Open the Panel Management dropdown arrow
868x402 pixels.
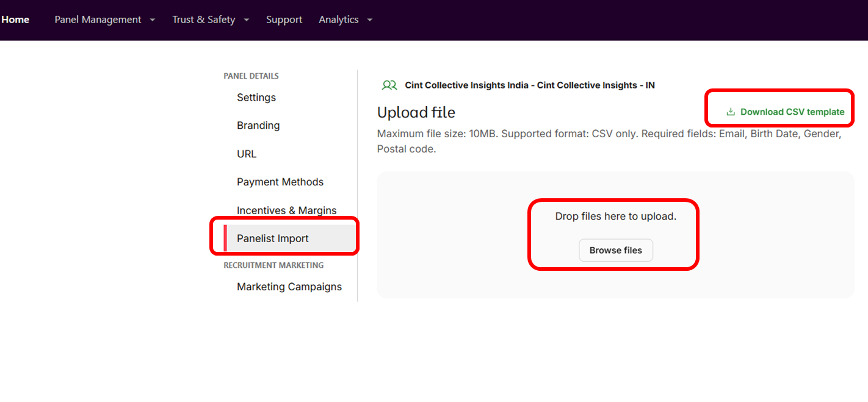click(x=151, y=20)
